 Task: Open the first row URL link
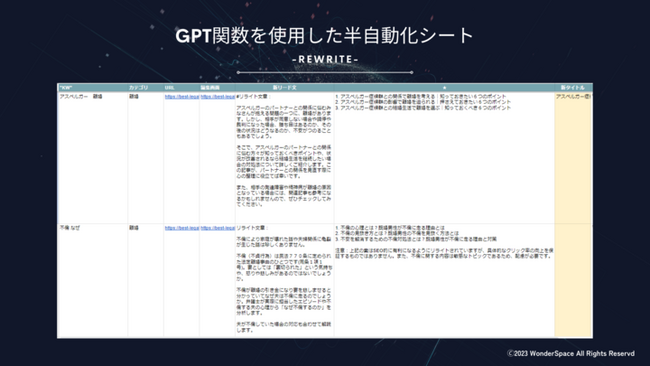tap(182, 97)
